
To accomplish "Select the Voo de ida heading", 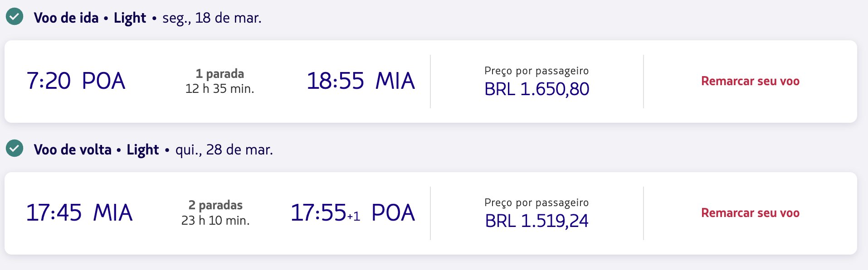I will pyautogui.click(x=66, y=18).
